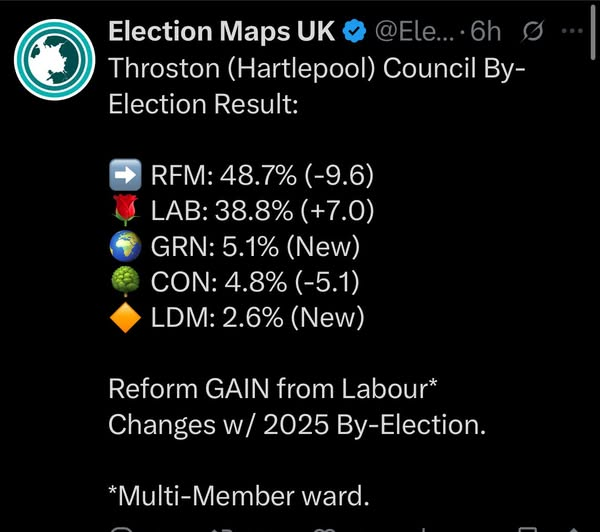Click the GRN: 5.1% (New) result line
This screenshot has width=600, height=532.
[x=255, y=247]
